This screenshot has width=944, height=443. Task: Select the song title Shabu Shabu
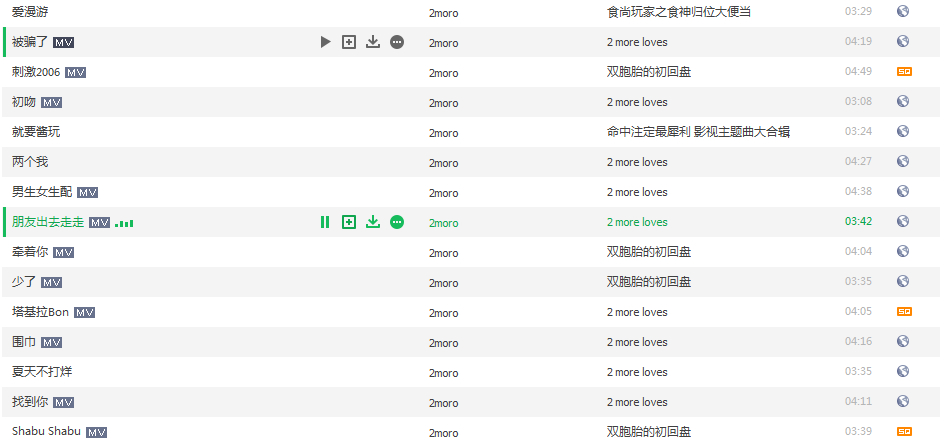[x=46, y=432]
